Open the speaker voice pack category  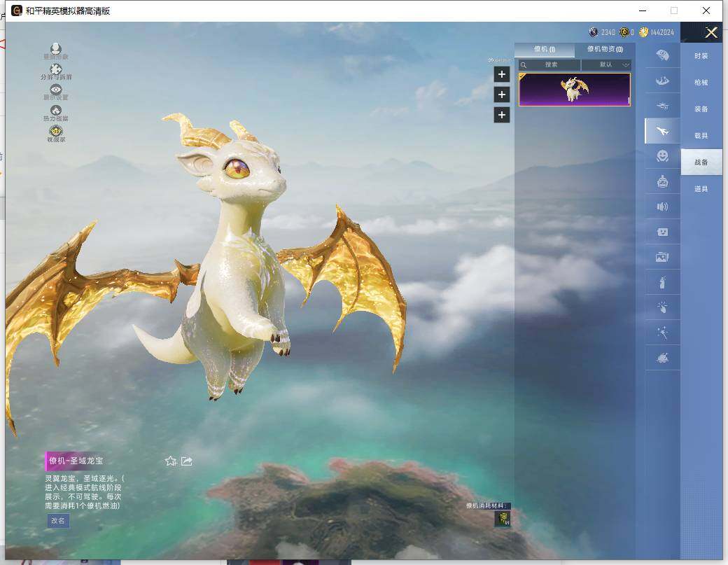(x=662, y=206)
